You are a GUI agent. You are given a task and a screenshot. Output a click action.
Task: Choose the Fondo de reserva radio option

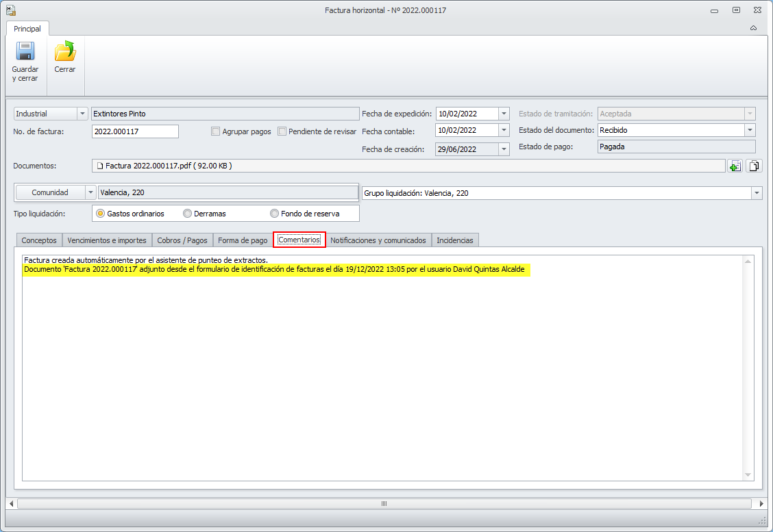(275, 214)
